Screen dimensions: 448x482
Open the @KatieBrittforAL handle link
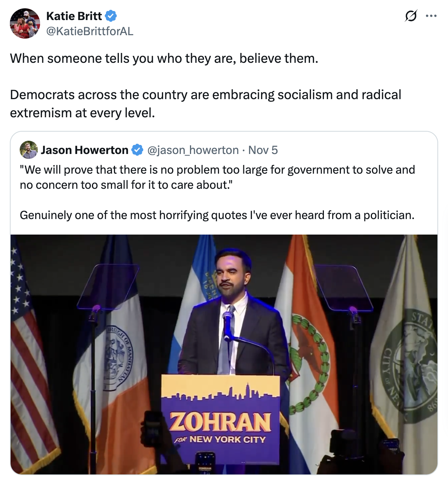click(90, 31)
